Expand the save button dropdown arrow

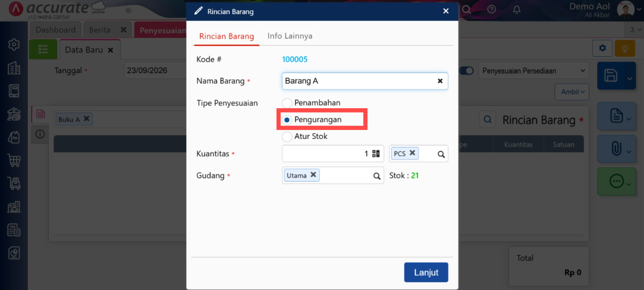(x=630, y=78)
